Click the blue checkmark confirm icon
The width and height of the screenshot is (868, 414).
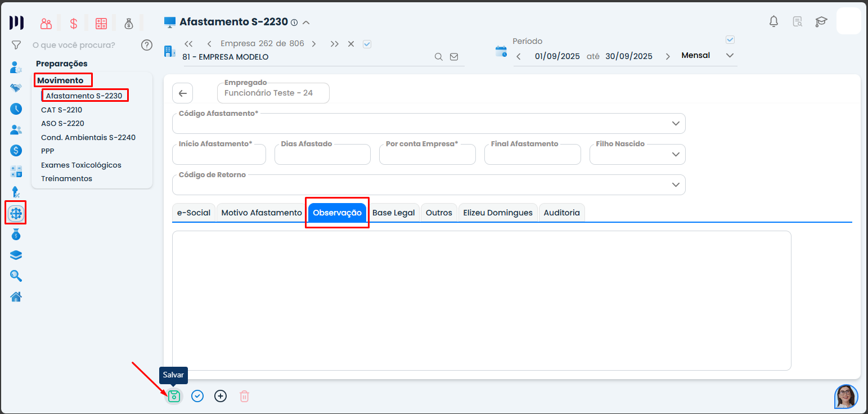197,396
